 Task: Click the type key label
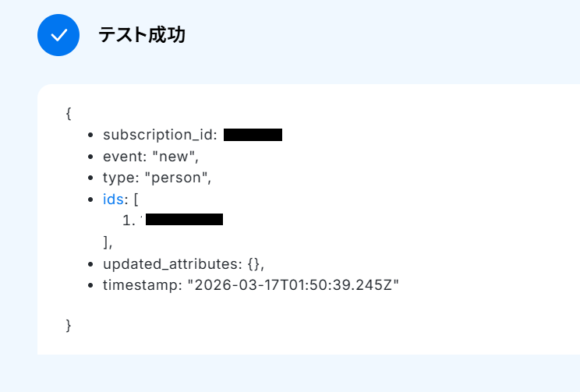[121, 178]
